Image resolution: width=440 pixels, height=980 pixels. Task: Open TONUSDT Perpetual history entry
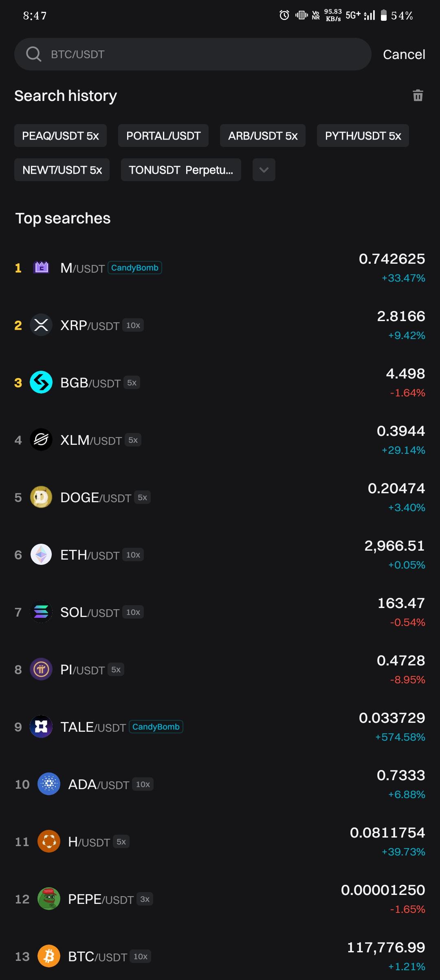tap(181, 170)
